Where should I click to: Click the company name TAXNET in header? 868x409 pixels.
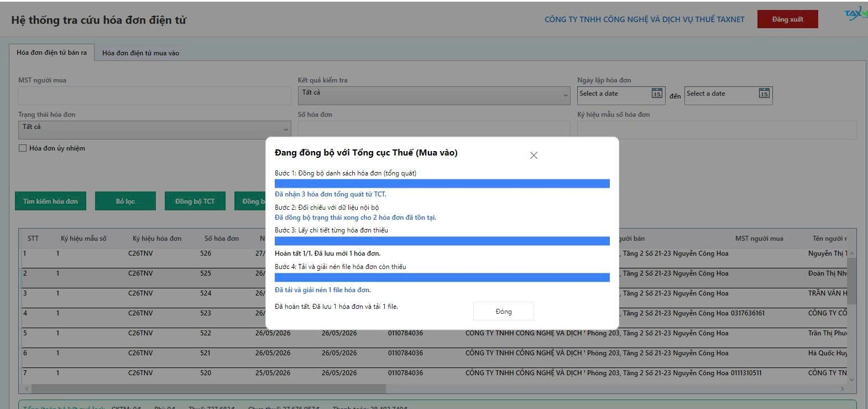pyautogui.click(x=645, y=19)
